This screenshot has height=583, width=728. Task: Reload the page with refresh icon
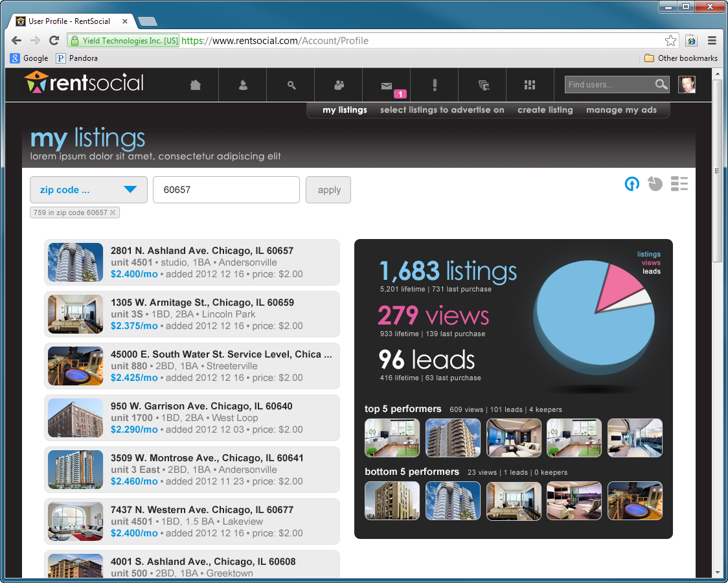pos(54,40)
